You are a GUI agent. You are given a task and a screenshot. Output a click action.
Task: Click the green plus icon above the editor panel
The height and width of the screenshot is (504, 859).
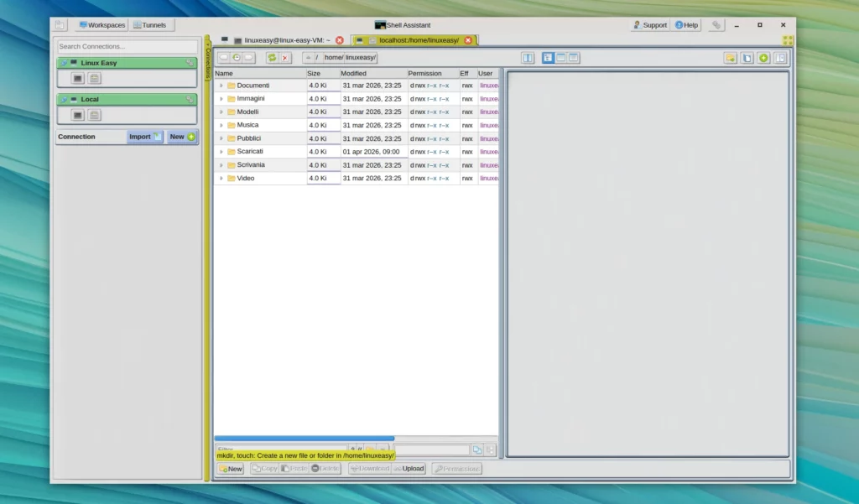tap(763, 58)
